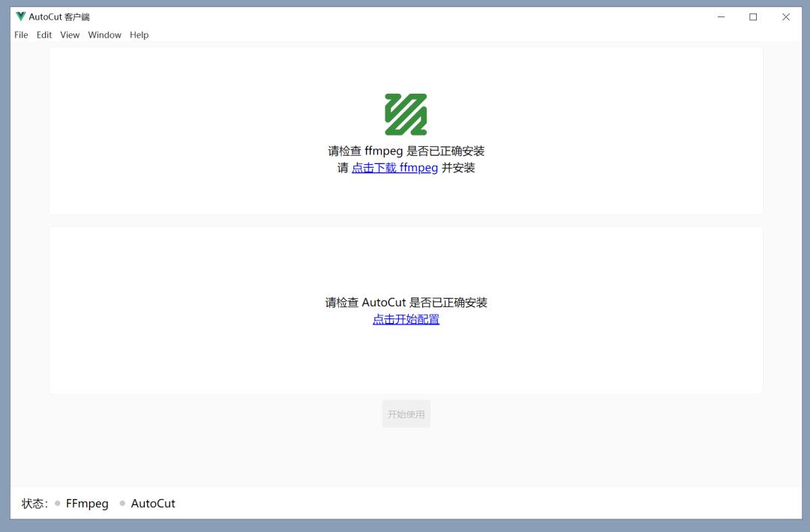Open the Window menu
Image resolution: width=810 pixels, height=532 pixels.
click(104, 34)
